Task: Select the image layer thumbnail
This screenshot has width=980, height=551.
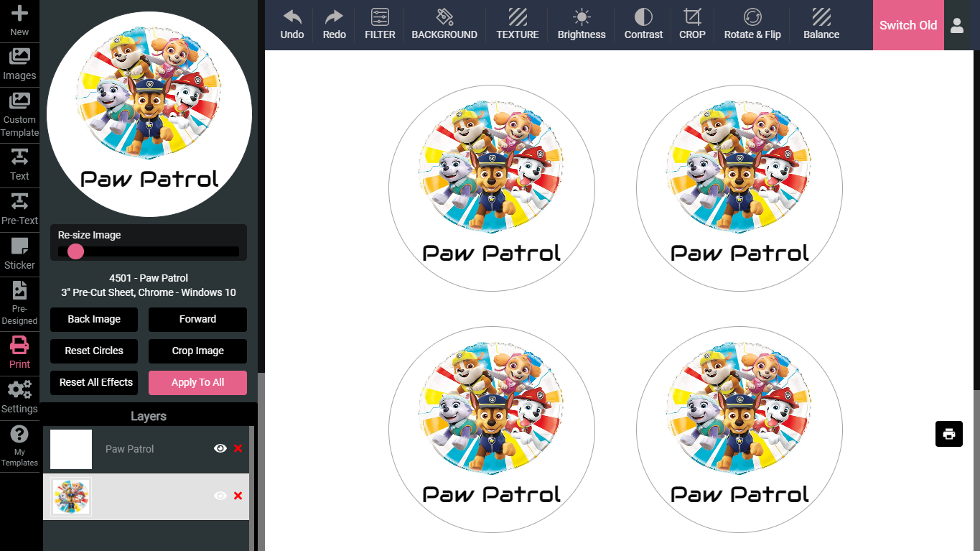Action: click(x=71, y=496)
